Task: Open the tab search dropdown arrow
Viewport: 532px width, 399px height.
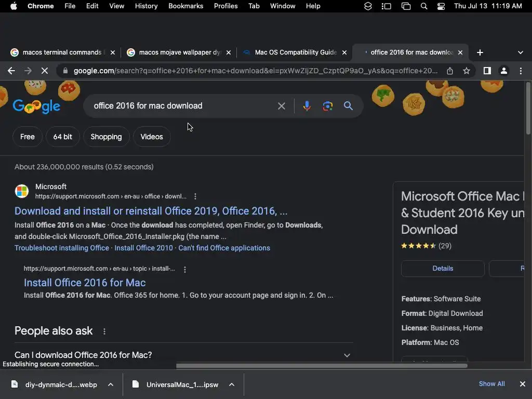Action: (521, 52)
